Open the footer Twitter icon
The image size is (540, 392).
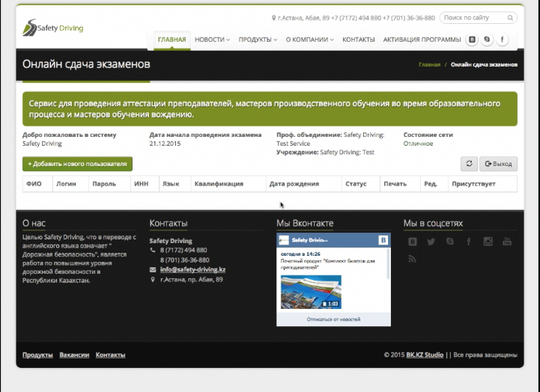pos(431,242)
